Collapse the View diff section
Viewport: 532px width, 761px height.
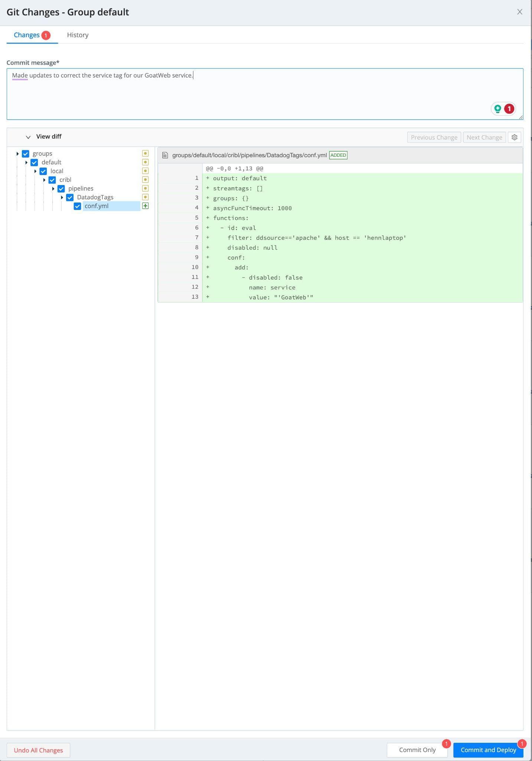tap(28, 137)
